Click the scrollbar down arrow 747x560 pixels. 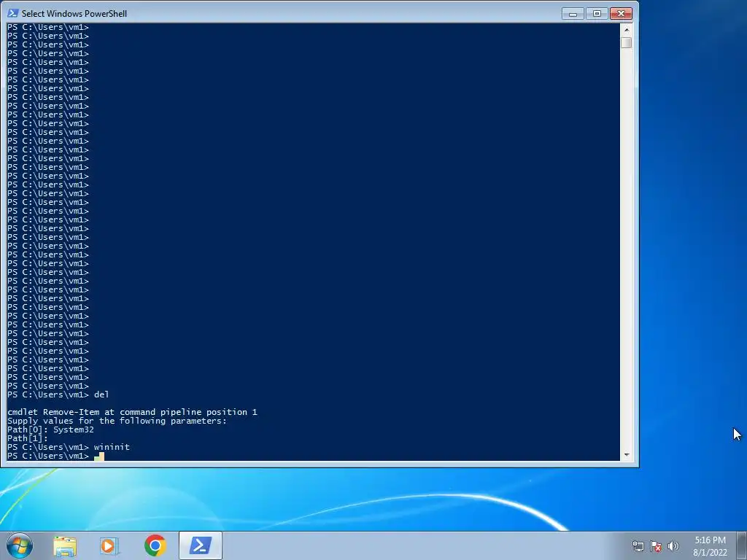point(627,455)
